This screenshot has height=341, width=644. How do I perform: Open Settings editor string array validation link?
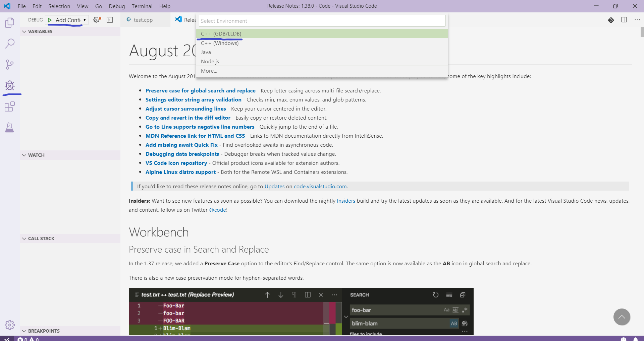pos(194,100)
